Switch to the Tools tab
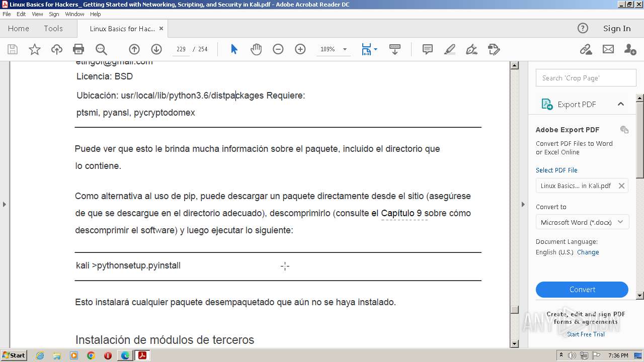Viewport: 644px width, 362px height. pos(53,29)
